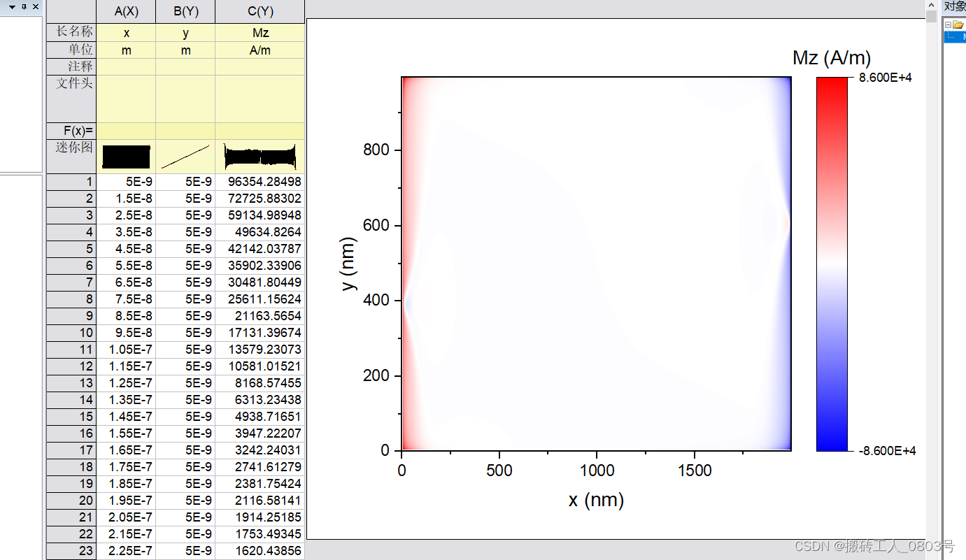Click the 迷你图 row label
The image size is (966, 560).
[71, 156]
